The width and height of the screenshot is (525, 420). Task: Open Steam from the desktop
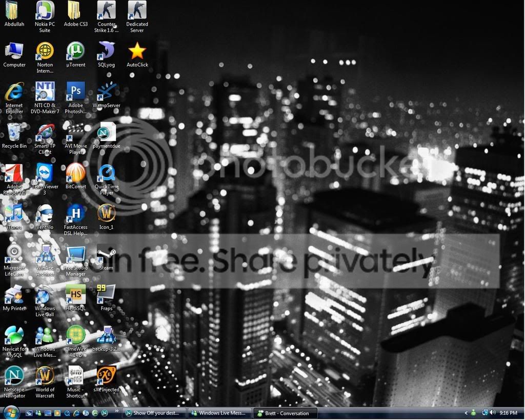click(x=107, y=258)
